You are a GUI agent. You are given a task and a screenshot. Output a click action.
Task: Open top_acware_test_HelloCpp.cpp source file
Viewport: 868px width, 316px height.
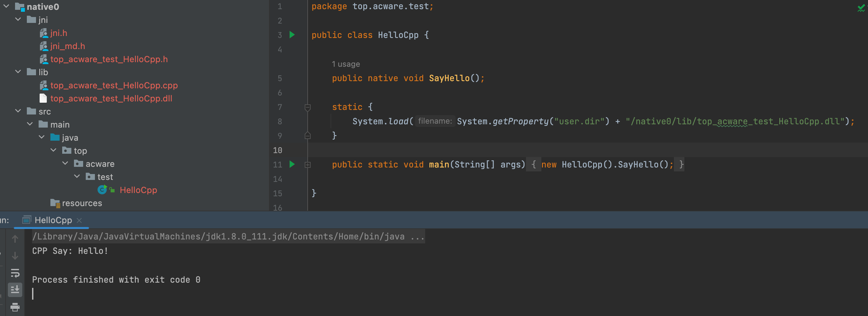point(114,86)
